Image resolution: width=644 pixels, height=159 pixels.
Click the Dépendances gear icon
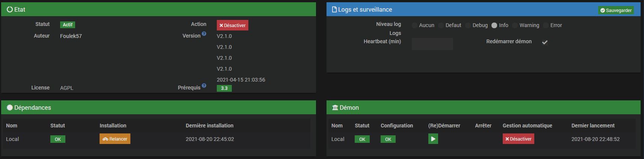10,108
